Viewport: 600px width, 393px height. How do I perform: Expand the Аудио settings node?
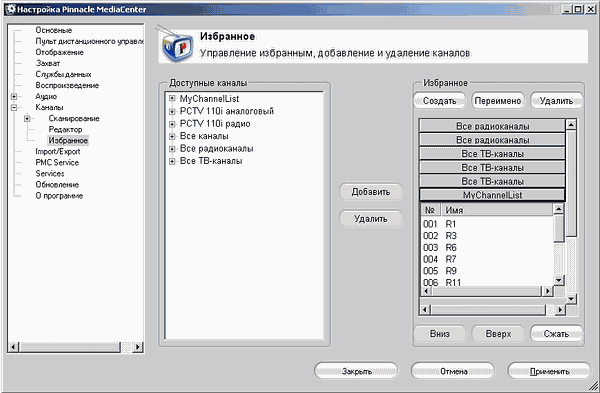[14, 96]
